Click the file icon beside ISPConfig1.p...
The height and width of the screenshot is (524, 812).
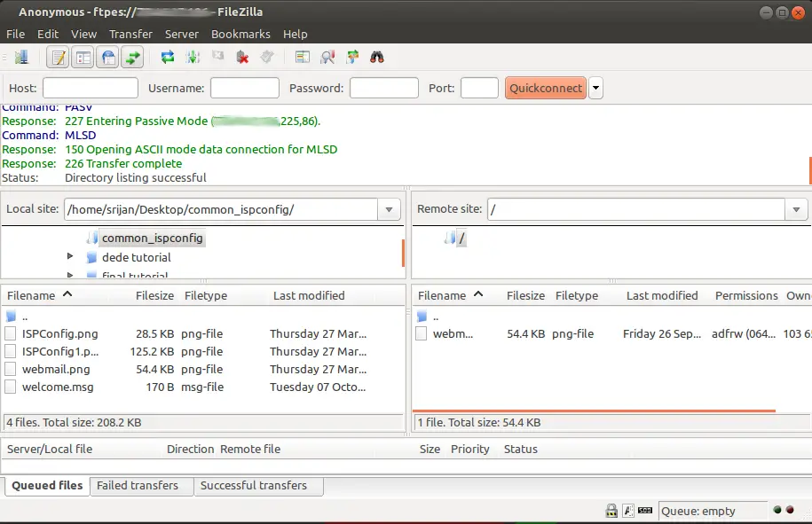11,352
